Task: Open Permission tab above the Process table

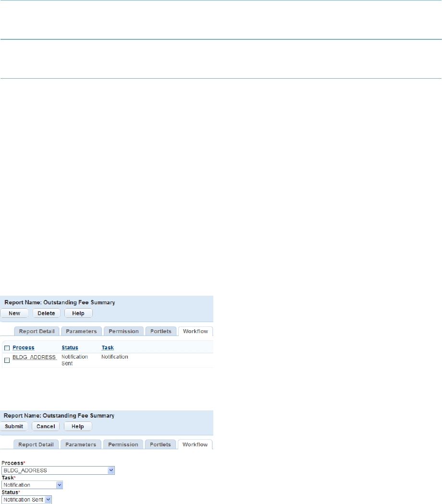Action: pyautogui.click(x=123, y=331)
